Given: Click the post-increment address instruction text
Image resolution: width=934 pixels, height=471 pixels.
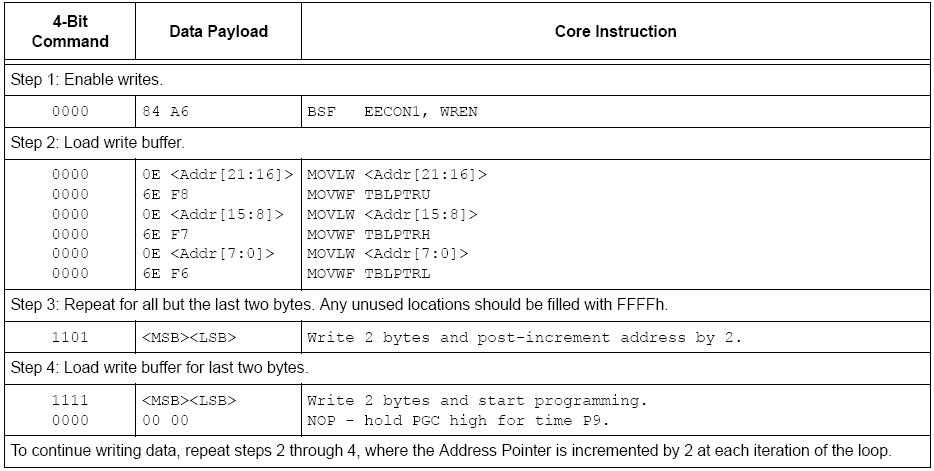Looking at the screenshot, I should (x=524, y=337).
